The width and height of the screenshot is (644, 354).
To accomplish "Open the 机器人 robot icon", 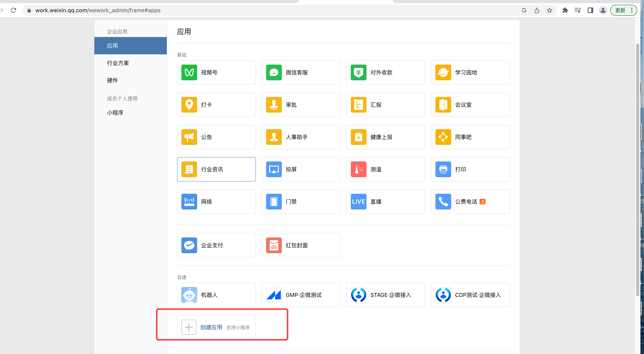I will (x=189, y=295).
